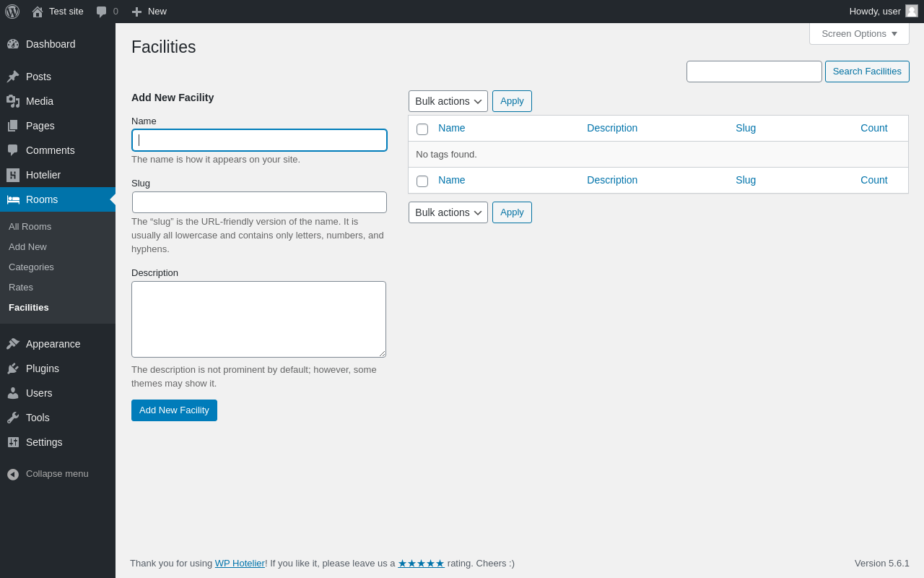Click the Collapse menu arrow icon

(13, 475)
